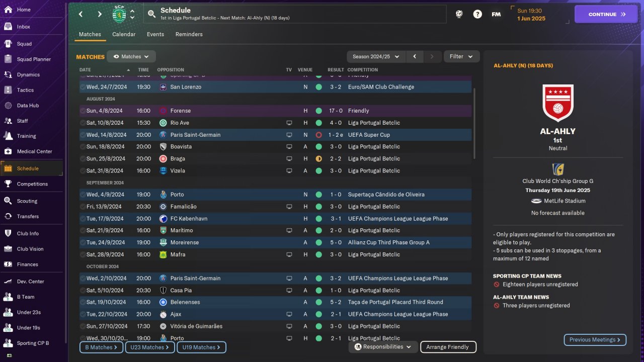
Task: Click the Schedule search bar
Action: (295, 14)
